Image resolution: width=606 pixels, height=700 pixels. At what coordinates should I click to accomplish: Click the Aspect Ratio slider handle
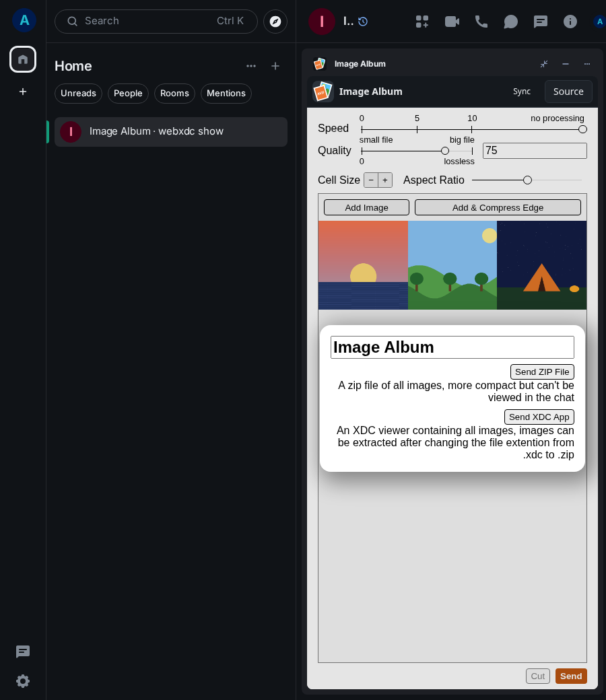[527, 180]
